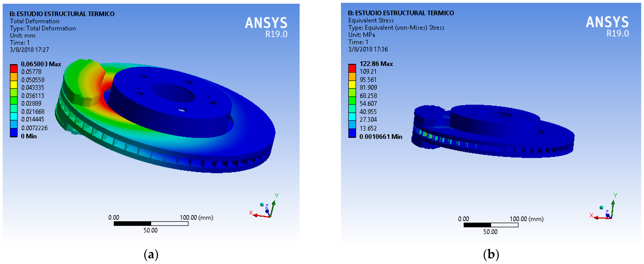Image resolution: width=644 pixels, height=264 pixels.
Task: Click the Total Deformation title text
Action: 34,21
